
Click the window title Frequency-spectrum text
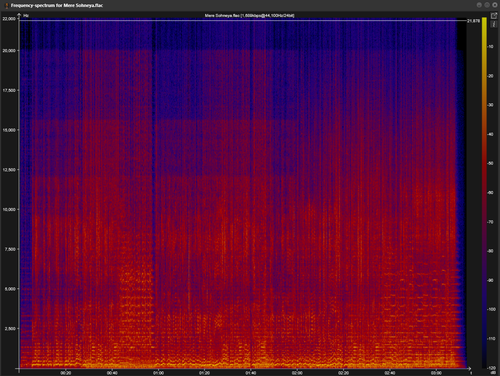(x=57, y=5)
